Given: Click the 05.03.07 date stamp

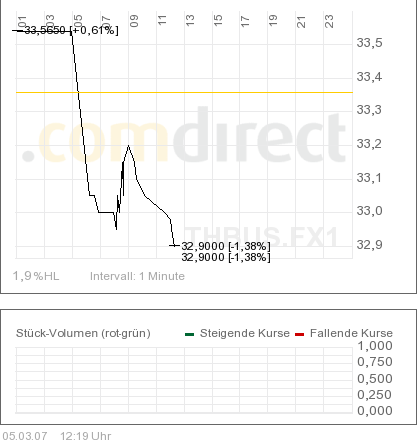Looking at the screenshot, I should click(x=25, y=436).
